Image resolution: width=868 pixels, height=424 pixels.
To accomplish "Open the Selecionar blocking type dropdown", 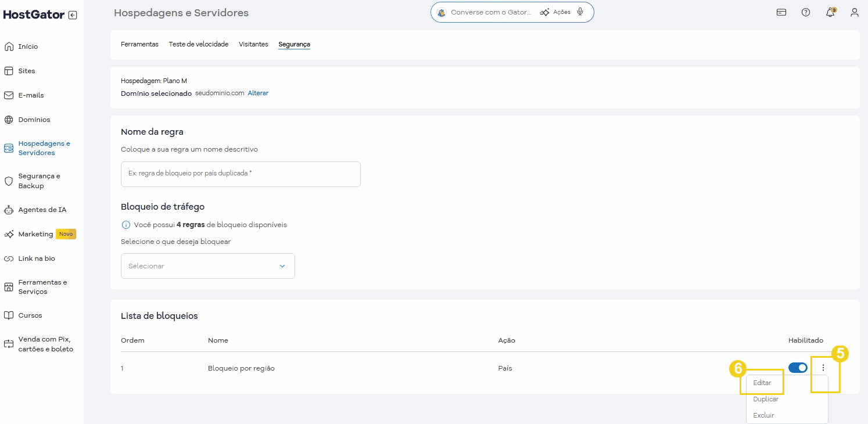I will (x=207, y=265).
